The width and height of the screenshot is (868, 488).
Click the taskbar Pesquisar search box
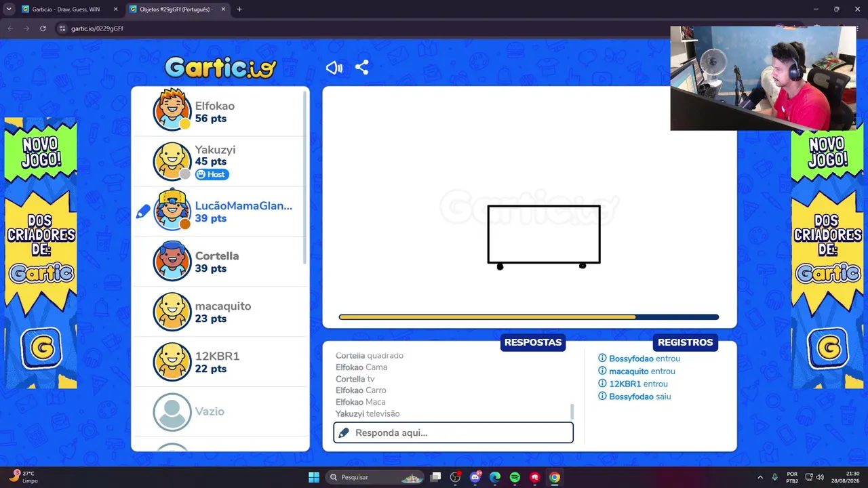375,477
